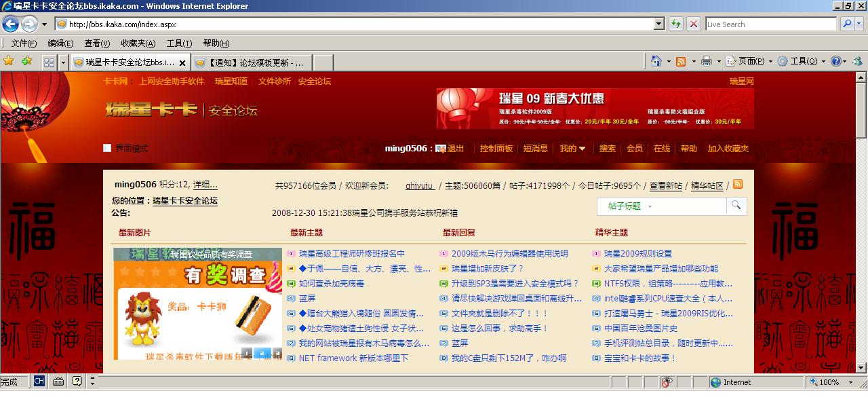Go back using the Back arrow button
This screenshot has height=410, width=868.
click(x=10, y=24)
